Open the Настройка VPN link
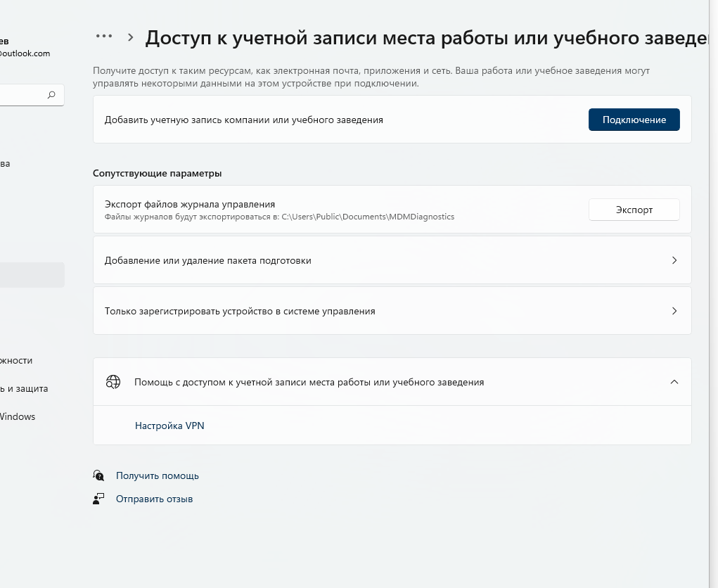 coord(169,426)
